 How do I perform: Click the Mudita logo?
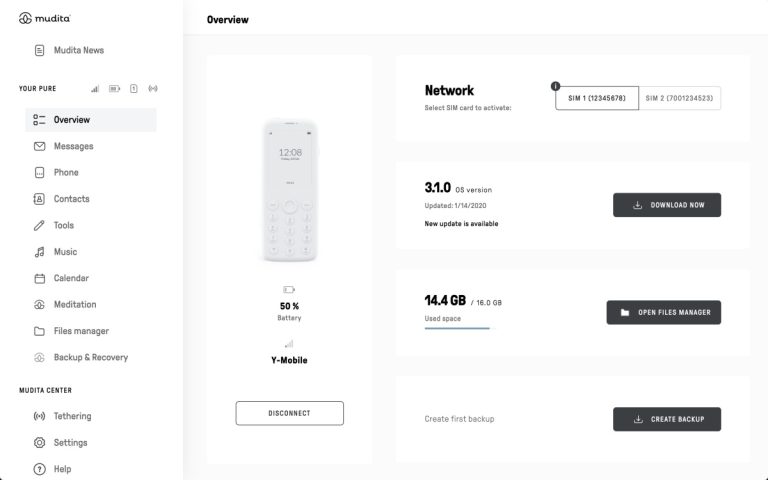click(x=45, y=18)
